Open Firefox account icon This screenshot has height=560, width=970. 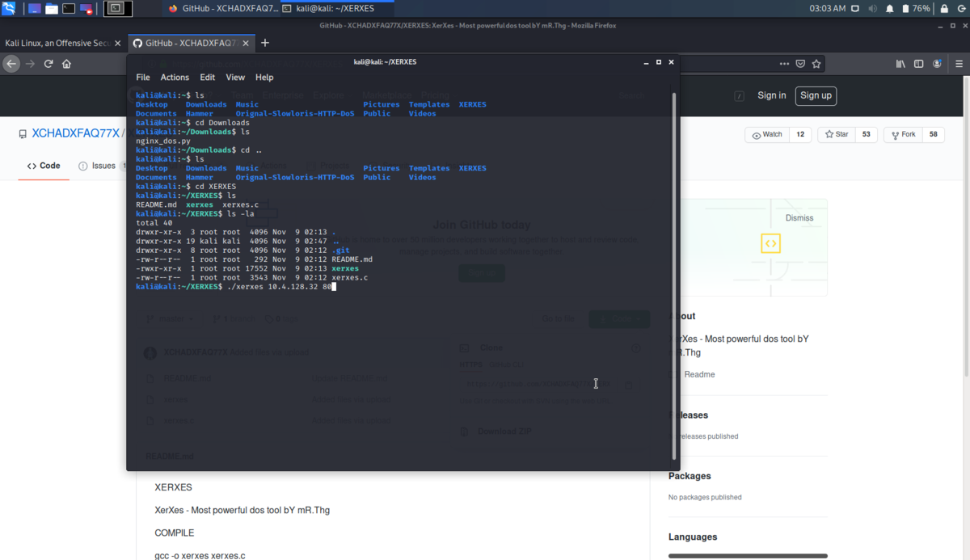tap(938, 64)
